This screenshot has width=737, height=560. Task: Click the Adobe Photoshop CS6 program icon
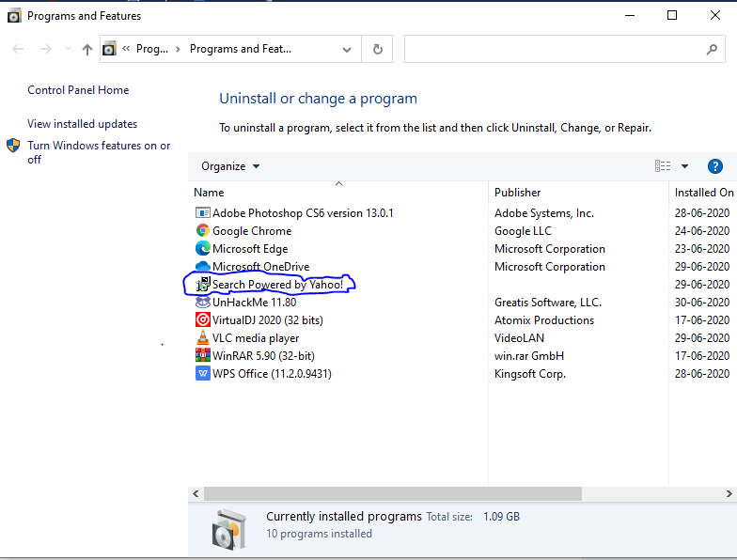point(203,213)
